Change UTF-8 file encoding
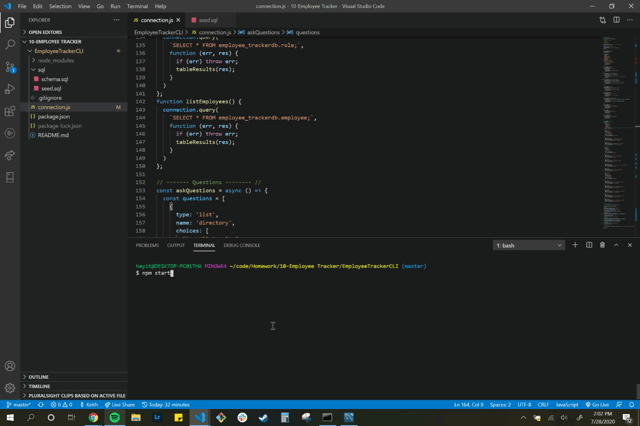640x426 pixels. pyautogui.click(x=524, y=405)
